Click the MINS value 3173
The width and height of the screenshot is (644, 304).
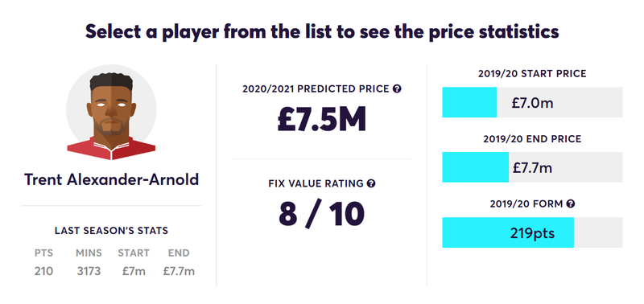tap(89, 271)
